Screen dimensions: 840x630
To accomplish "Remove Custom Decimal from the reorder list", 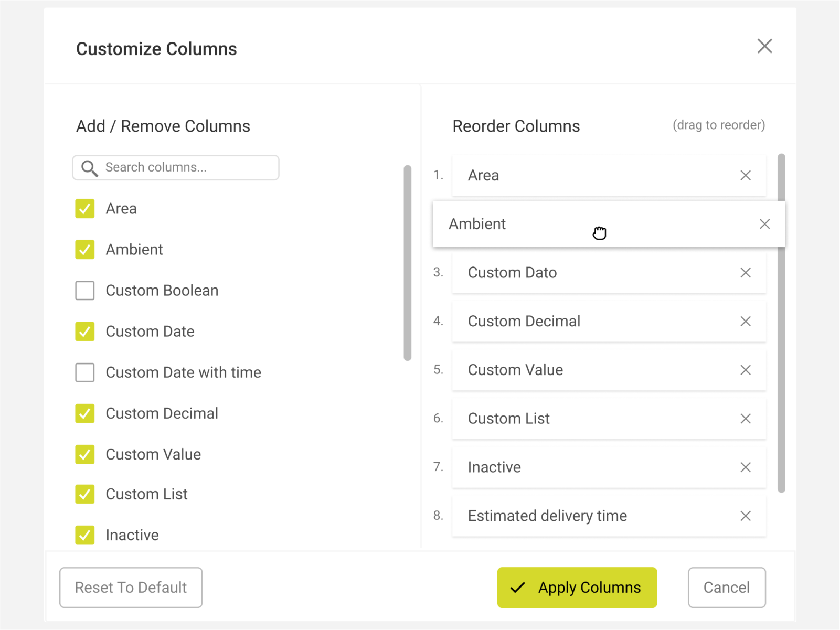I will tap(746, 321).
